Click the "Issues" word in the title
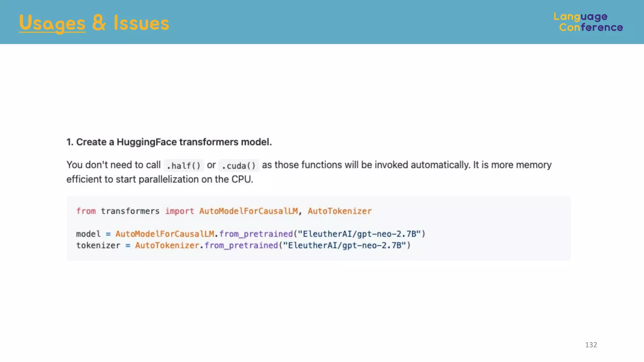644x362 pixels. point(141,23)
